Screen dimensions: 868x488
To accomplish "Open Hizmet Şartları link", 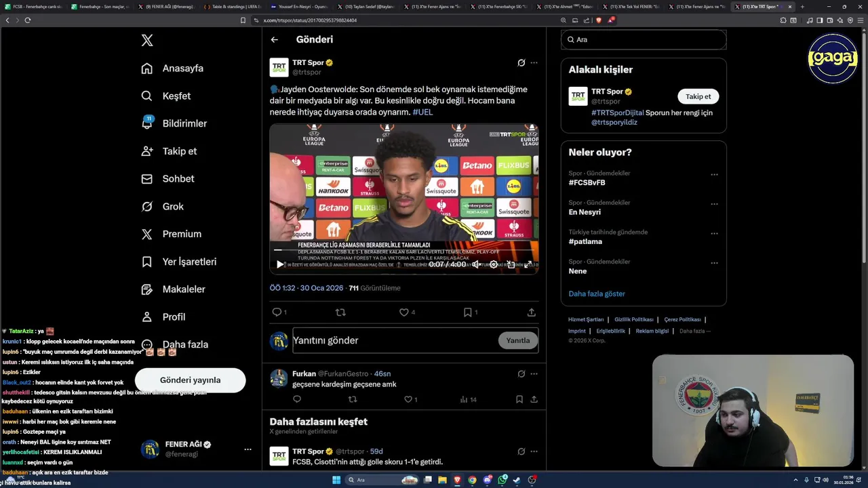I will 586,319.
